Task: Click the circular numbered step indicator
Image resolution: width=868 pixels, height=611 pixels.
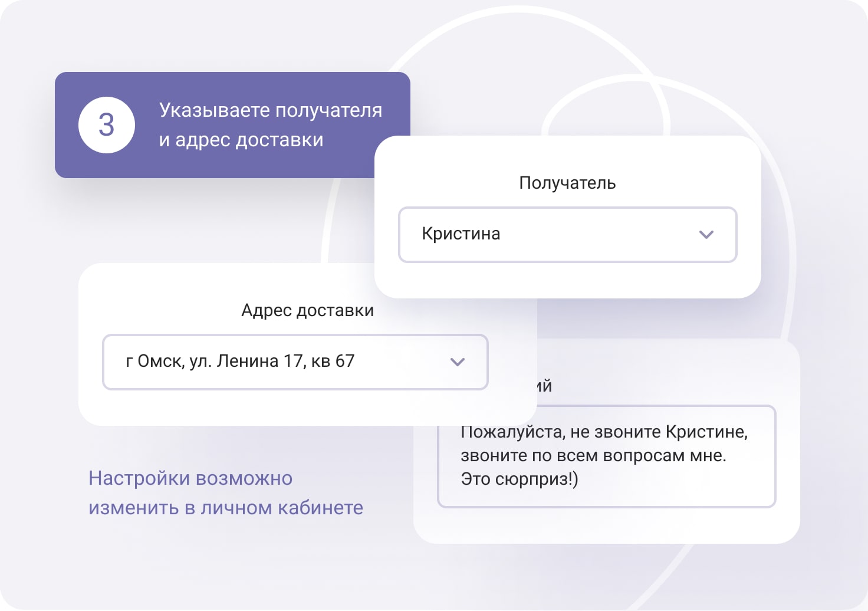Action: click(107, 124)
